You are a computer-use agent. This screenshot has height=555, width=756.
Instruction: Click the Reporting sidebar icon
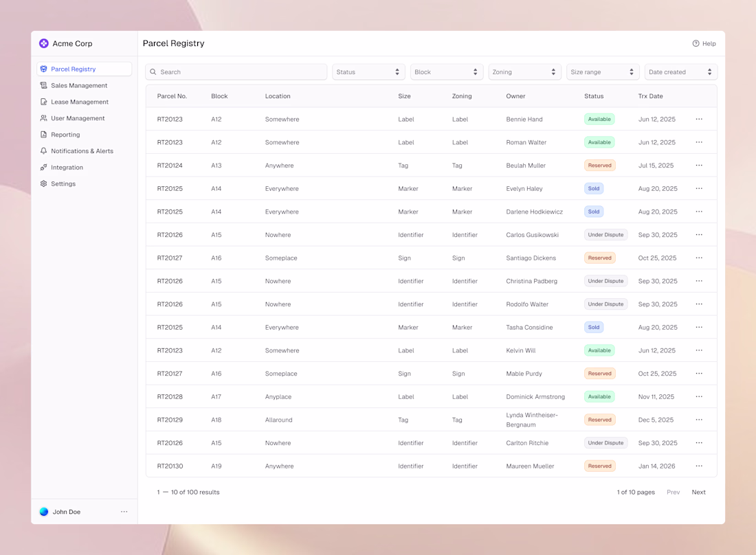[44, 135]
